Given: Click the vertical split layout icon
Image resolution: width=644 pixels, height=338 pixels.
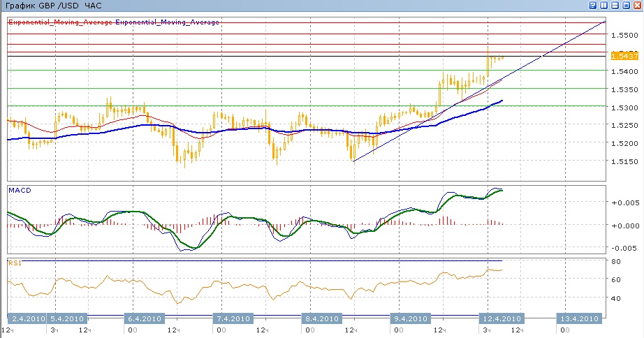Looking at the screenshot, I should [604, 6].
